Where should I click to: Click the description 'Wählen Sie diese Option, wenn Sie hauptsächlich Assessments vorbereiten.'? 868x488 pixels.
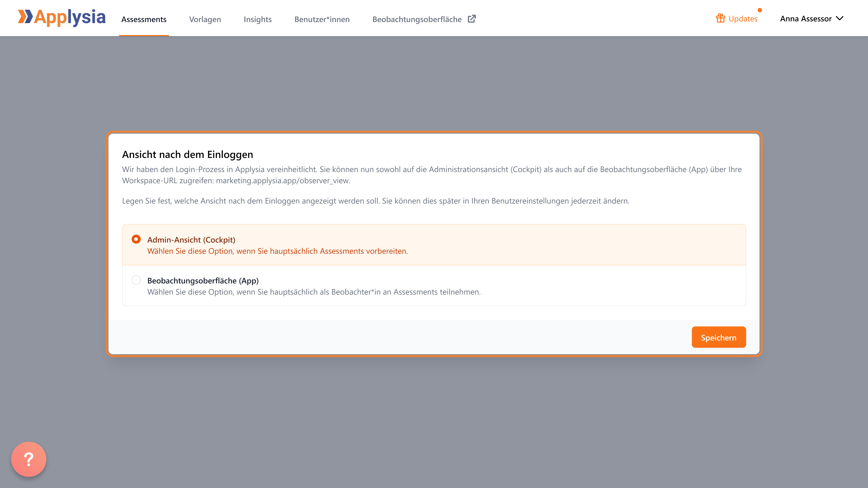278,251
